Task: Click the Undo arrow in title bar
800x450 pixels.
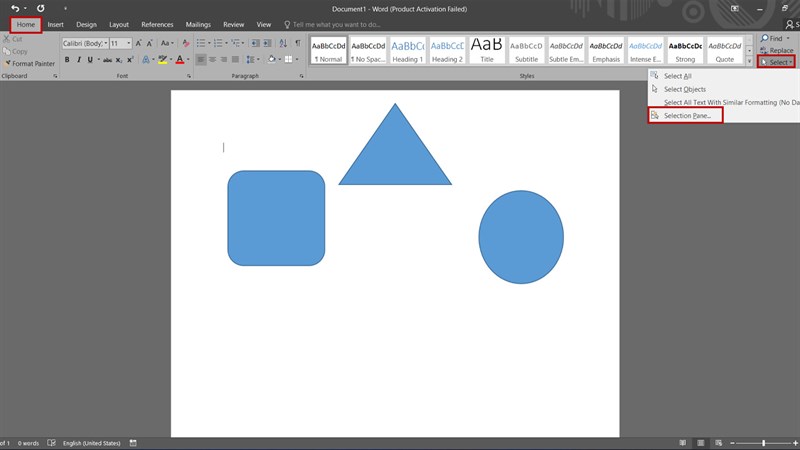Action: pyautogui.click(x=15, y=8)
